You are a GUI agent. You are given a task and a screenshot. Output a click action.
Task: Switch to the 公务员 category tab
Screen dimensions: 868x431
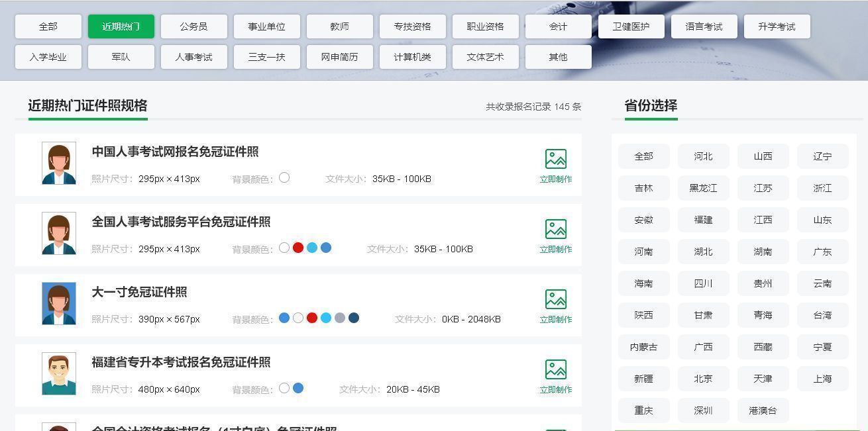tap(193, 26)
